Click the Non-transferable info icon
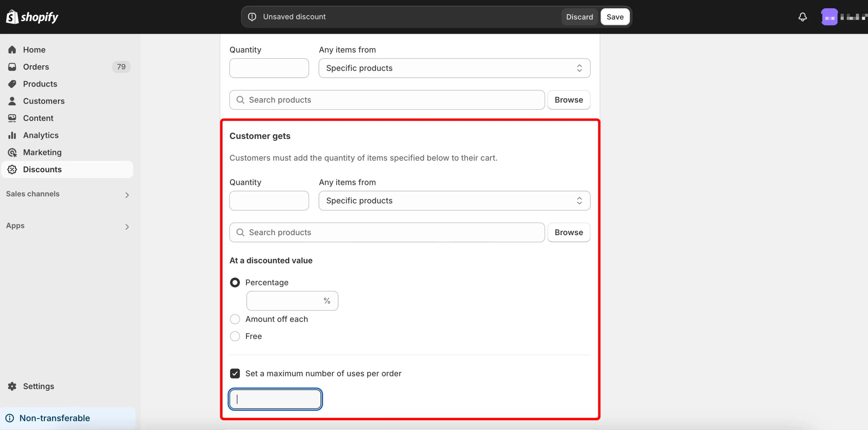The width and height of the screenshot is (868, 430). point(10,418)
